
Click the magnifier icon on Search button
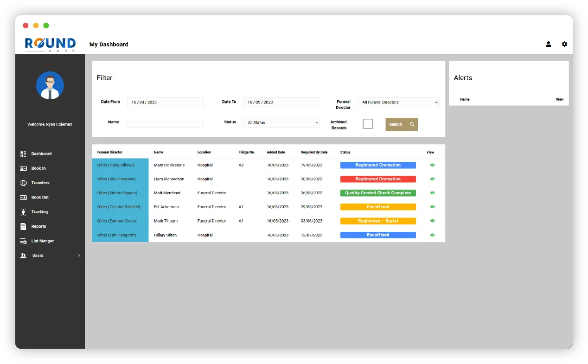[x=412, y=124]
